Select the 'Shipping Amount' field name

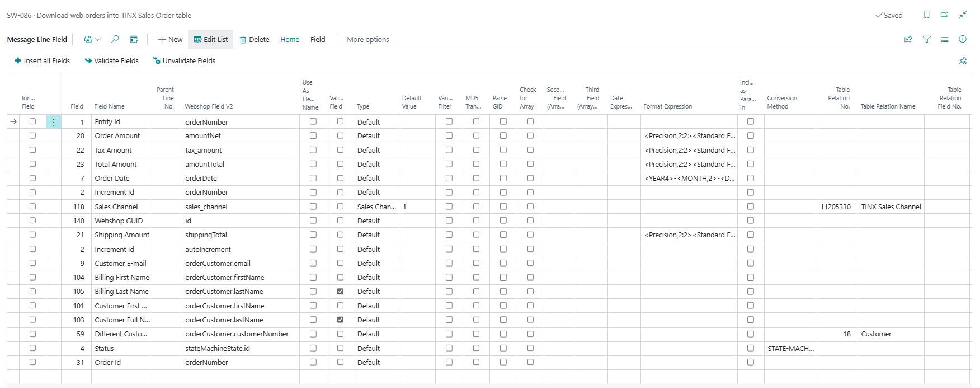[122, 235]
